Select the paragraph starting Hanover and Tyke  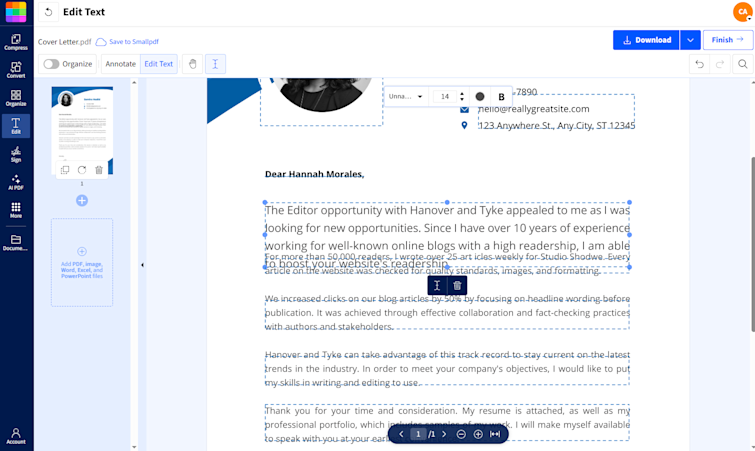[x=447, y=369]
